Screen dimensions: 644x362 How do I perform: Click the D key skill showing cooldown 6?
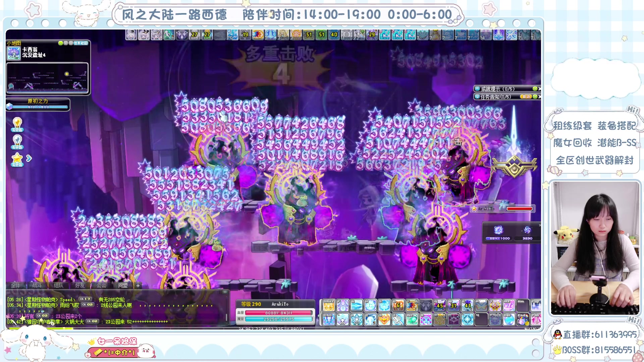pyautogui.click(x=398, y=305)
